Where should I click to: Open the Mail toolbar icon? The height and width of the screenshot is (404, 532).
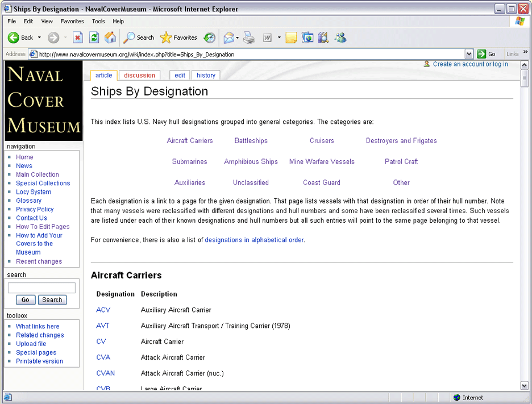228,38
